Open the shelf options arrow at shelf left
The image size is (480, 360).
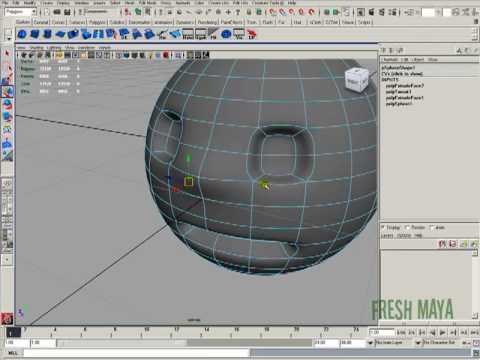[x=9, y=39]
